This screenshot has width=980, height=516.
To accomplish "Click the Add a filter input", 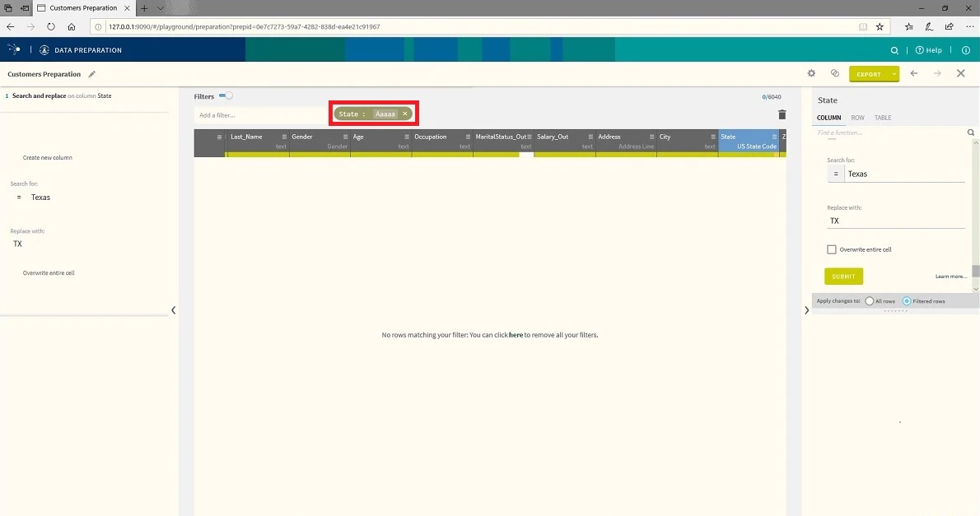I will tap(261, 115).
